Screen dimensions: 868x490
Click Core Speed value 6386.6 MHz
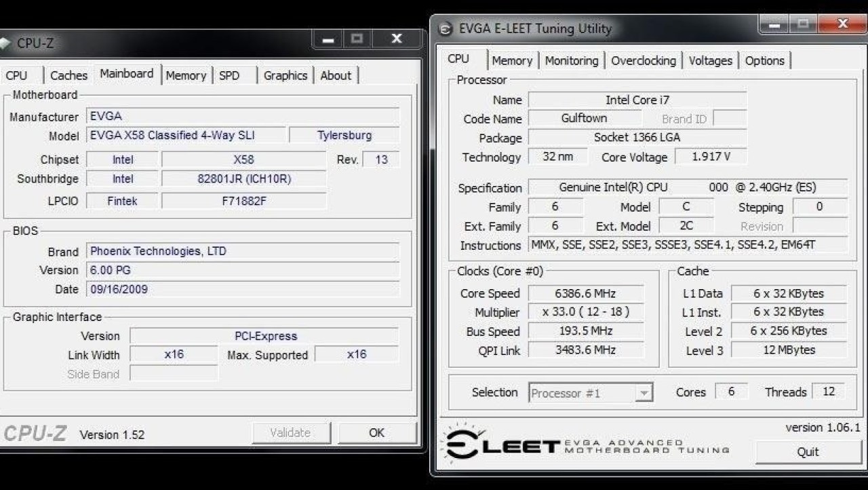(585, 294)
